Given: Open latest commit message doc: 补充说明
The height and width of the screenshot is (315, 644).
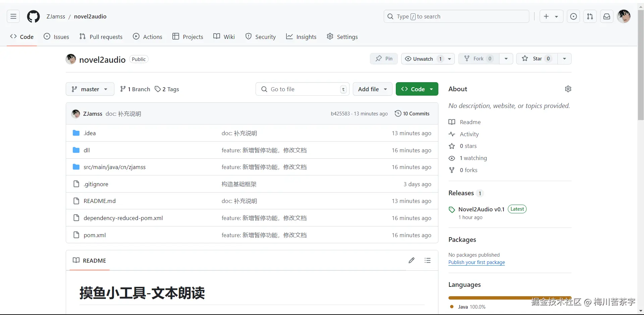Looking at the screenshot, I should coord(123,114).
